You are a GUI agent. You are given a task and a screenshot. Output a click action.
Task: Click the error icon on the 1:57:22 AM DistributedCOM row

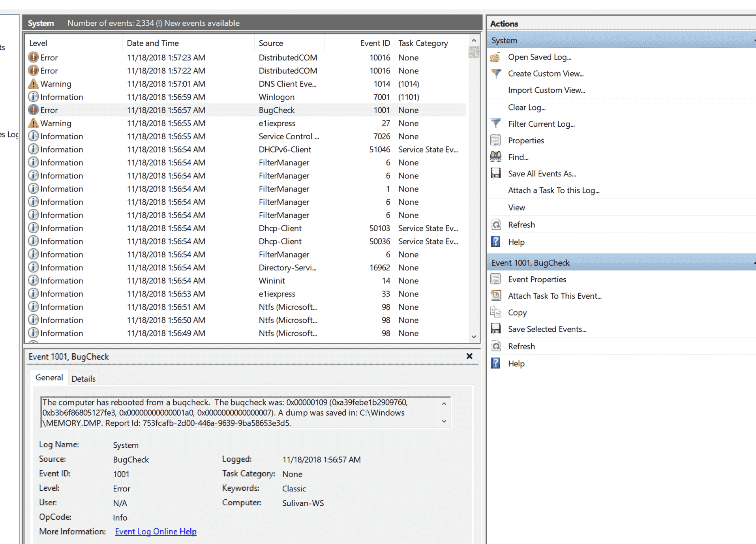(34, 71)
